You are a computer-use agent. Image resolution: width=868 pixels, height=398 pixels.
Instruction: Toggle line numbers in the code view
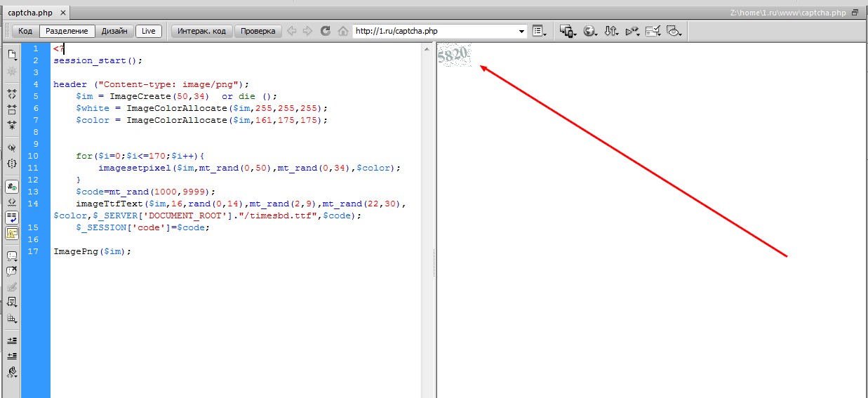[x=12, y=187]
